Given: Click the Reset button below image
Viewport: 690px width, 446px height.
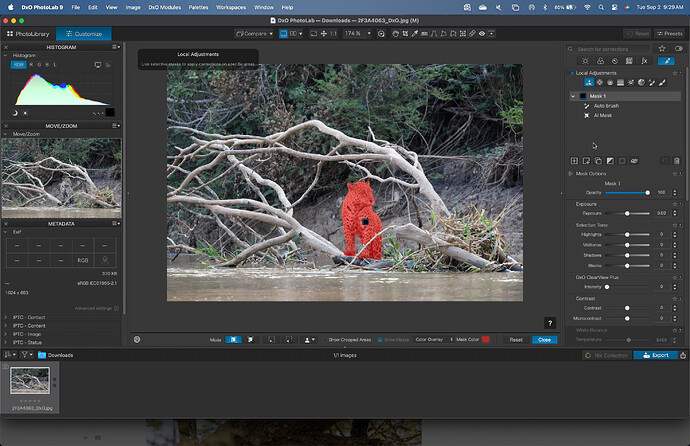Looking at the screenshot, I should point(516,340).
